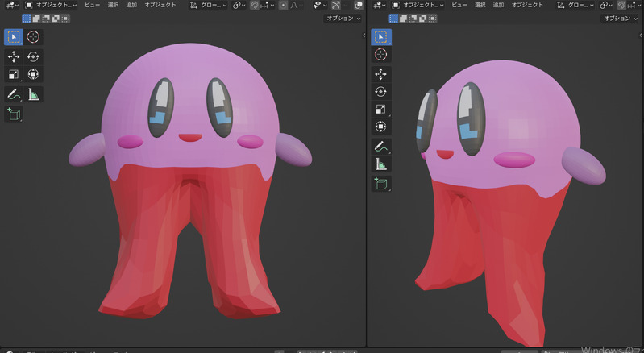
Task: Select the Transform tool in right viewport
Action: [381, 127]
